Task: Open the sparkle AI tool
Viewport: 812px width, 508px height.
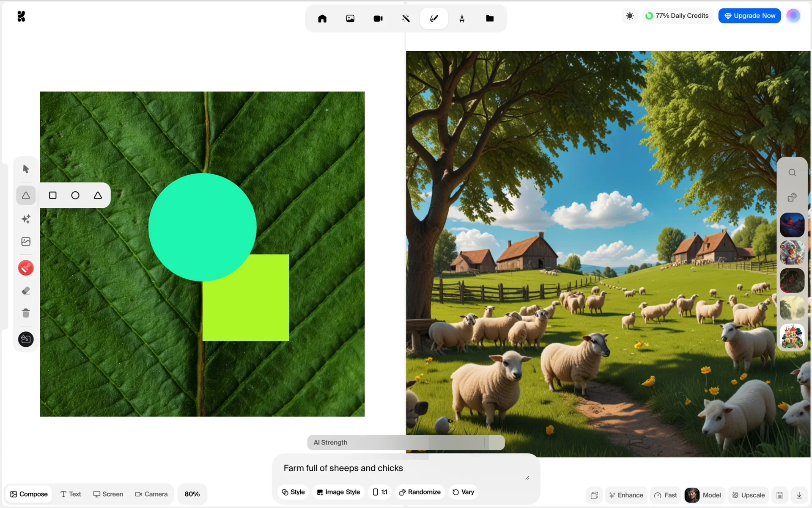Action: click(26, 219)
